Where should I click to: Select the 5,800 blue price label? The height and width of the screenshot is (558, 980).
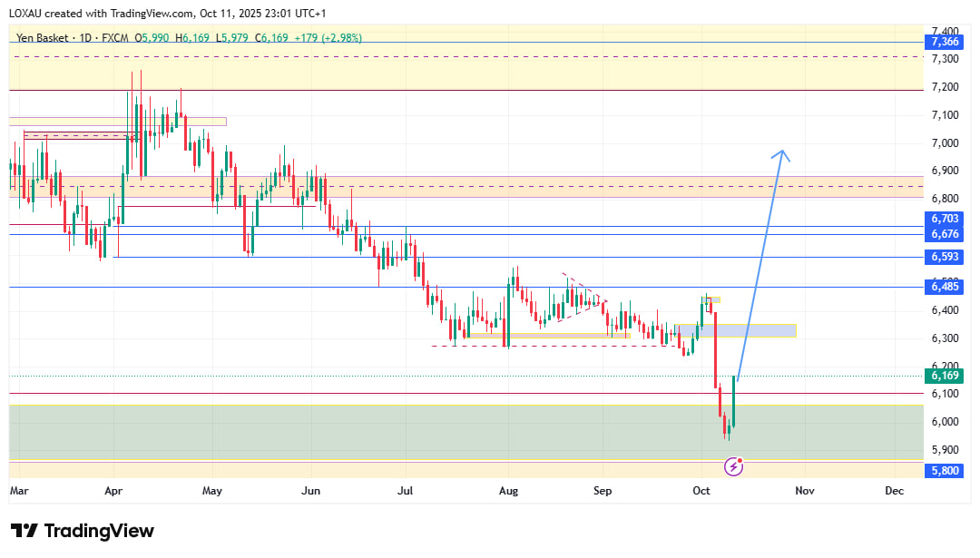point(941,471)
